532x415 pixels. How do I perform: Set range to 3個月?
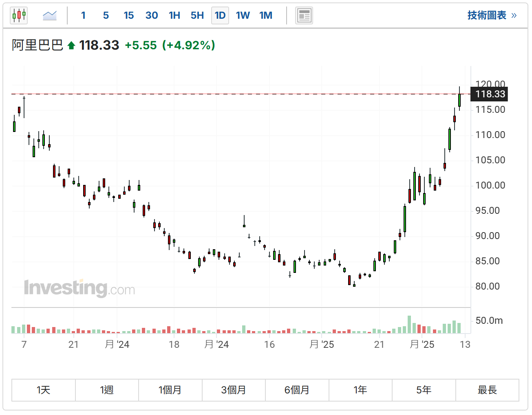coord(234,390)
